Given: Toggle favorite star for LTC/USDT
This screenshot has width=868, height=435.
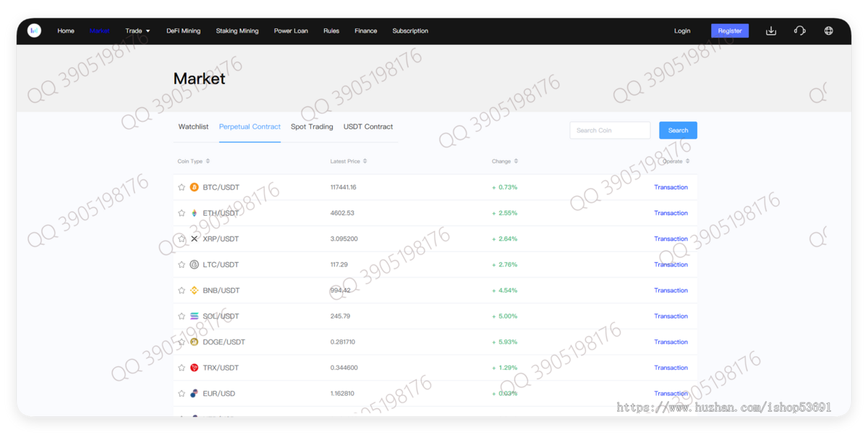Looking at the screenshot, I should pos(182,264).
